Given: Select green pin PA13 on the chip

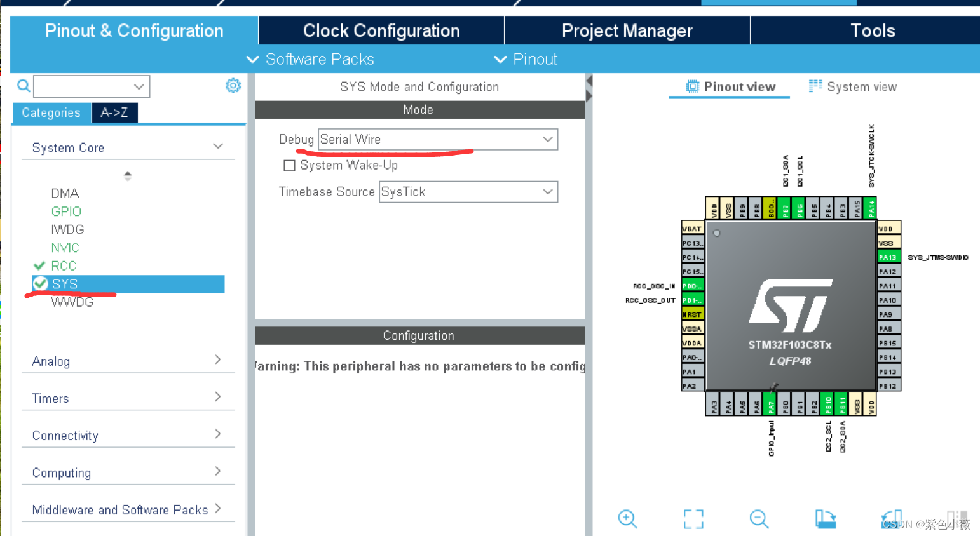Looking at the screenshot, I should (888, 257).
